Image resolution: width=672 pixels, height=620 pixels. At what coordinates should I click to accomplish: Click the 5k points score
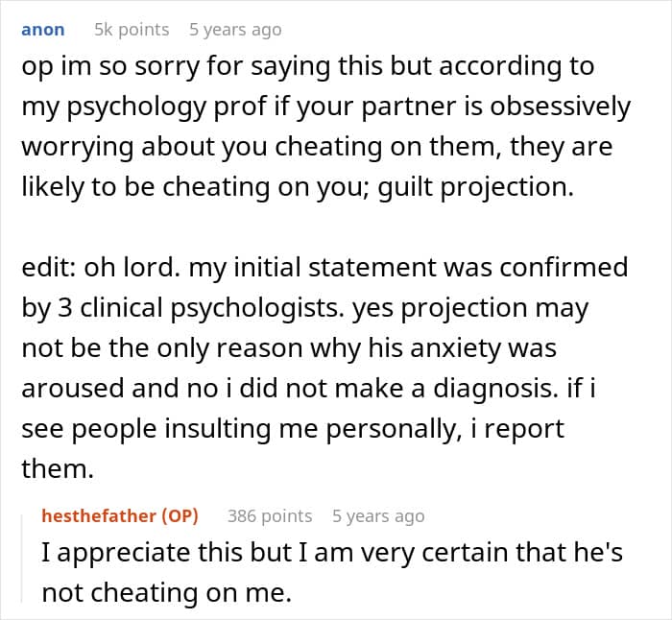coord(131,30)
